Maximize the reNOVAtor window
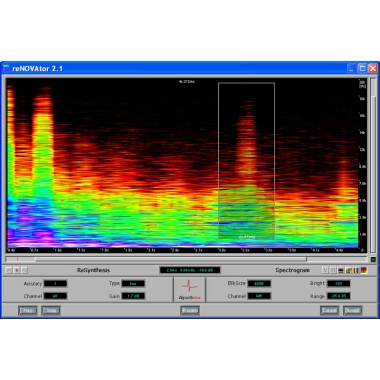Viewport: 380px width, 380px height. 362,69
